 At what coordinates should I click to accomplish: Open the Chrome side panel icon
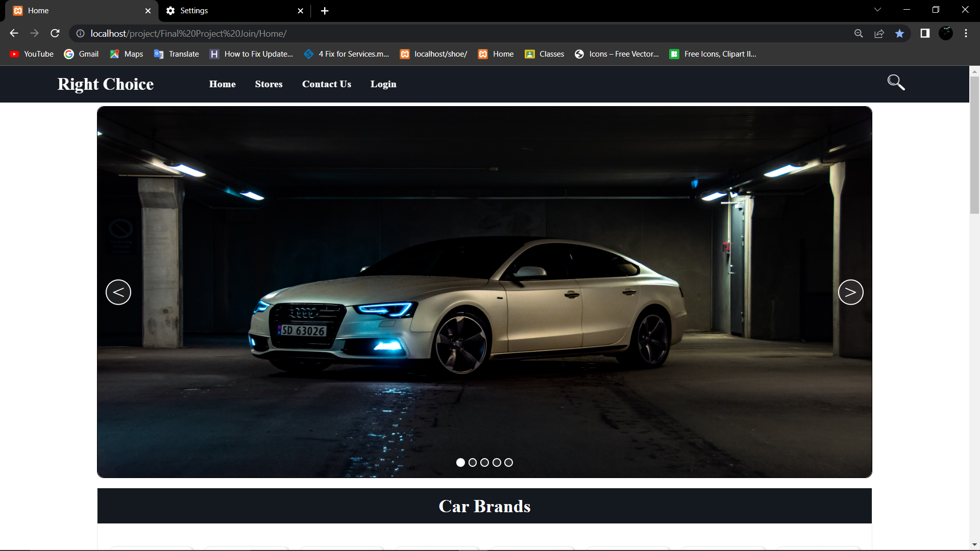pyautogui.click(x=925, y=33)
